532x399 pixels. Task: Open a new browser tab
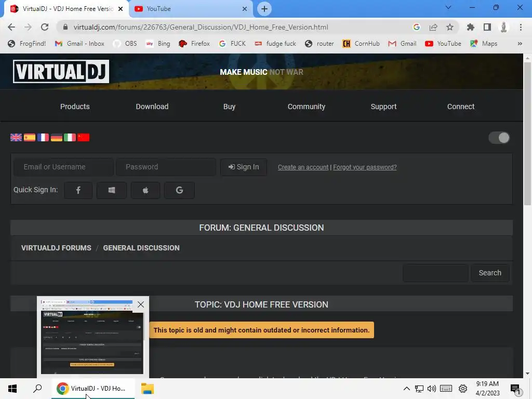[x=264, y=9]
